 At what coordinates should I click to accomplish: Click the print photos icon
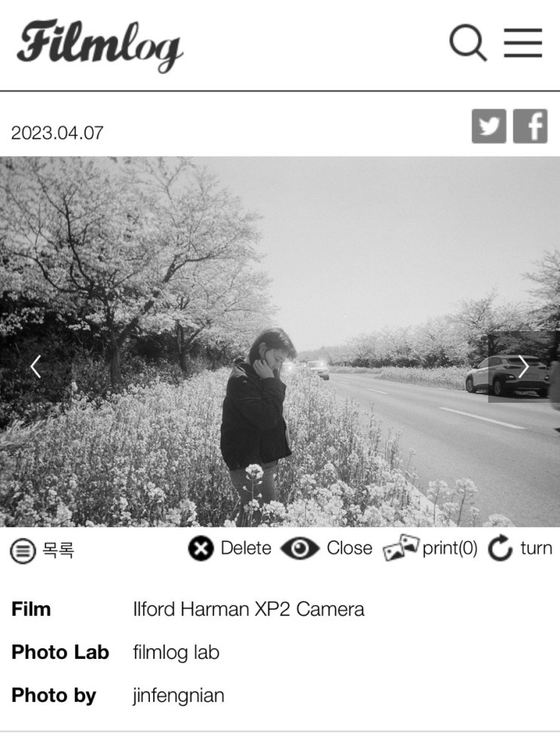tap(401, 548)
